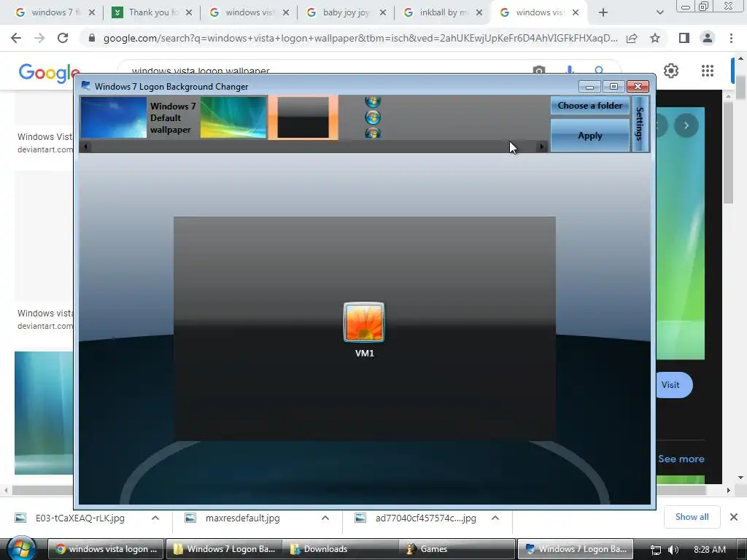Open a new Chrome tab
The image size is (747, 560).
[603, 13]
